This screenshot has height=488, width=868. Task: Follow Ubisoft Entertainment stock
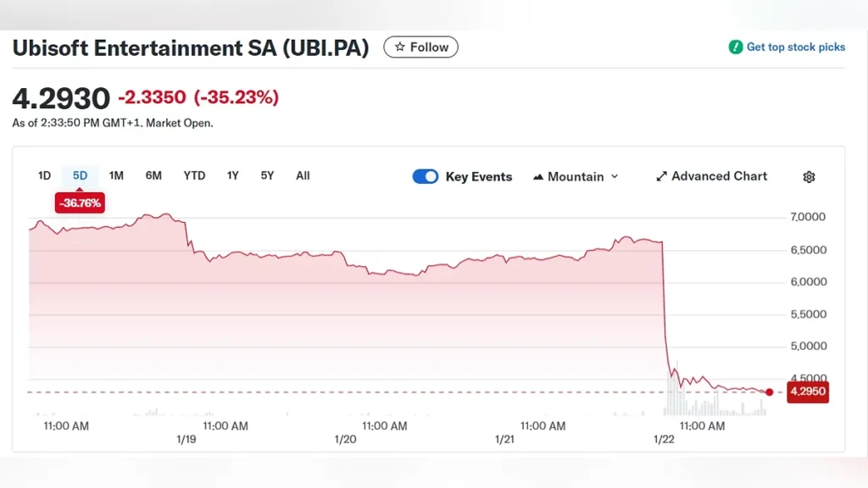pyautogui.click(x=421, y=47)
